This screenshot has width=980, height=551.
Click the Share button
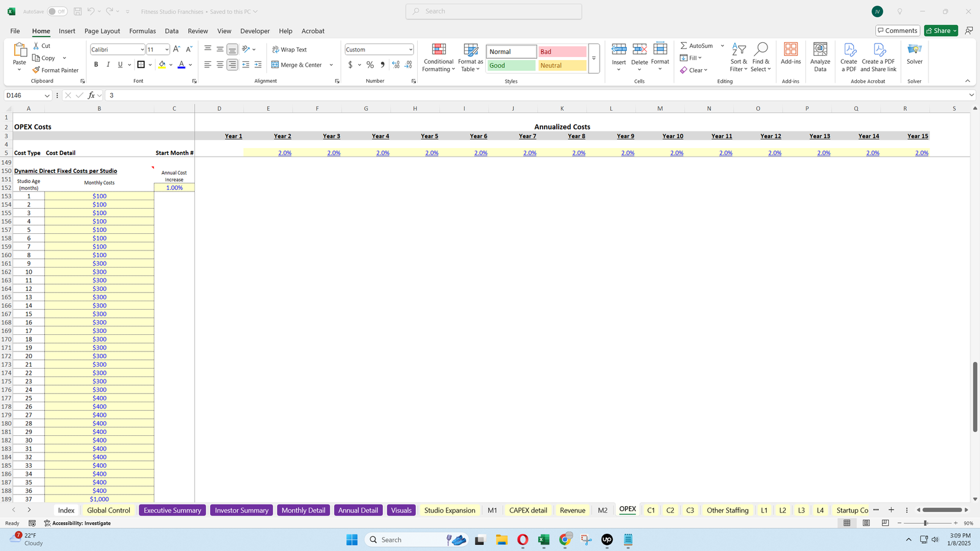[x=940, y=31]
